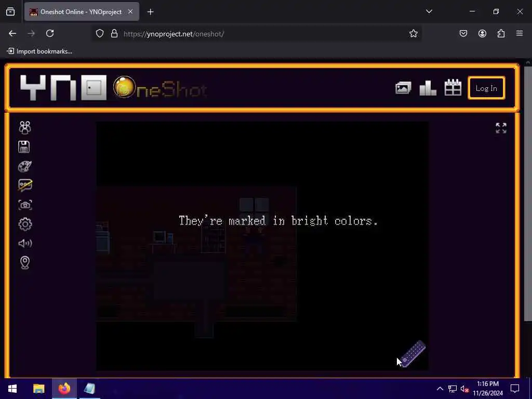Click the page vertical scrollbar
This screenshot has width=532, height=399.
(528, 193)
